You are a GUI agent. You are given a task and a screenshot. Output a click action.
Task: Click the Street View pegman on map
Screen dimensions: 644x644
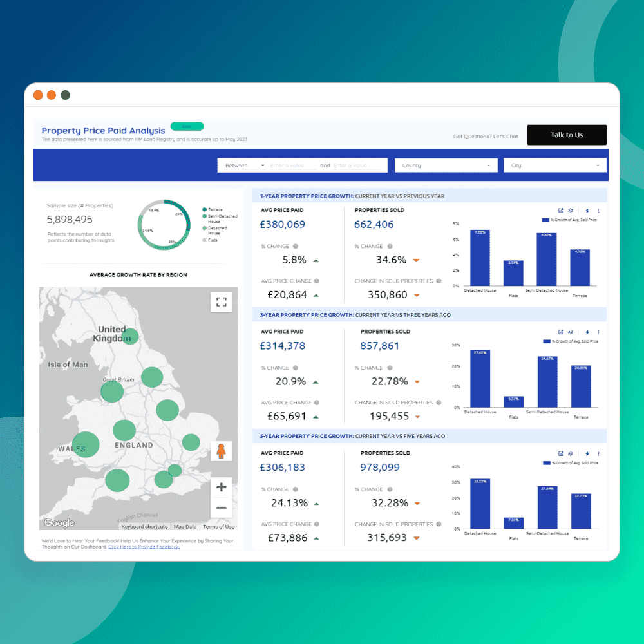point(222,451)
